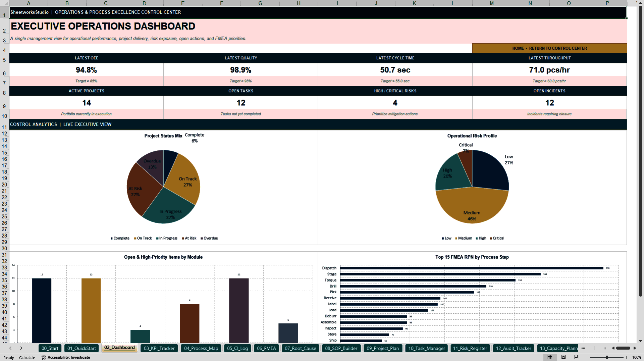Click the zoom in plus icon
The image size is (644, 361).
coord(626,357)
